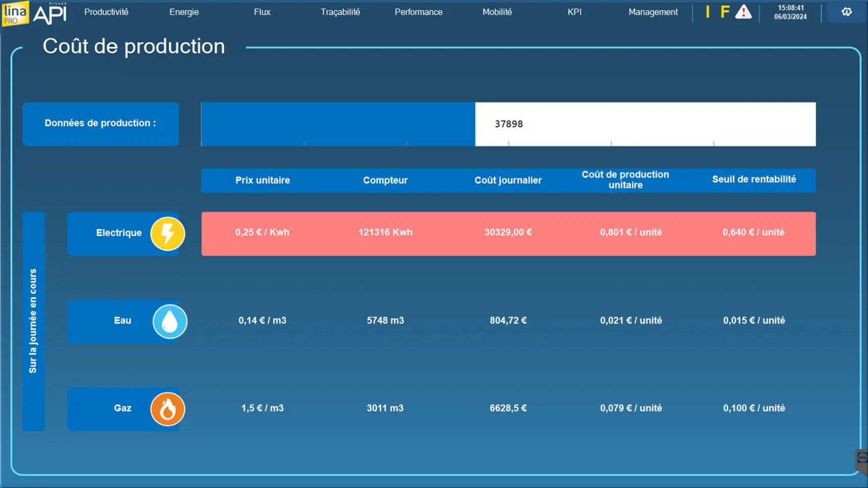Go to the Flux menu
This screenshot has width=868, height=488.
point(262,12)
